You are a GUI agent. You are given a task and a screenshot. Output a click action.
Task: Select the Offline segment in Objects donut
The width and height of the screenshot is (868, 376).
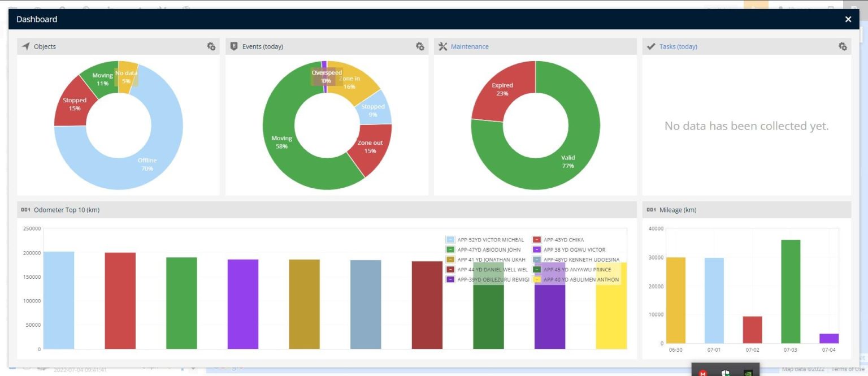[x=147, y=164]
